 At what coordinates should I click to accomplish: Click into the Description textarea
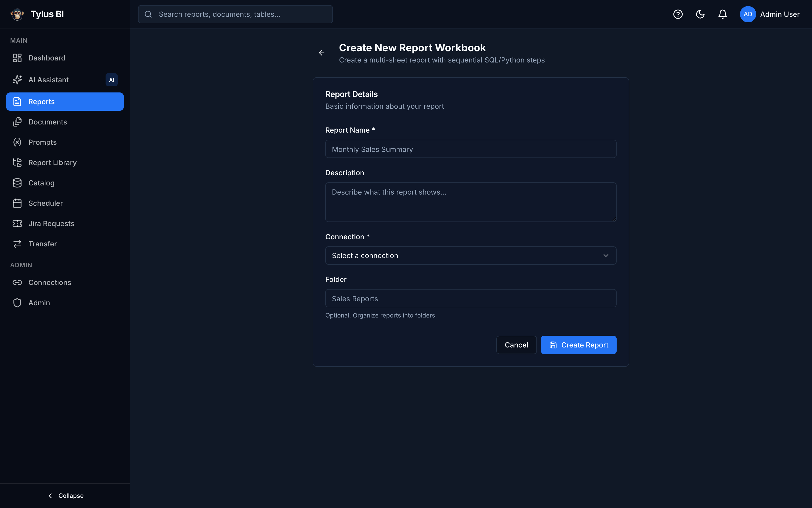[x=470, y=202]
